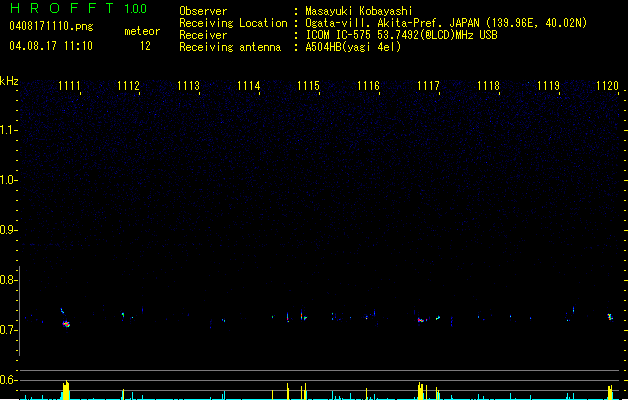629x400 pixels.
Task: Click time marker 1111
Action: (69, 86)
